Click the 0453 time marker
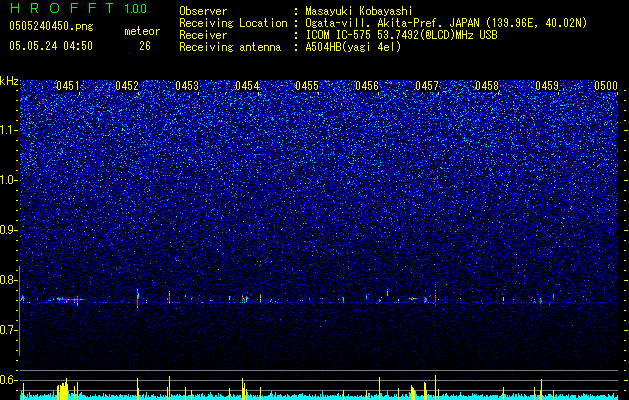This screenshot has width=629, height=400. (x=187, y=86)
